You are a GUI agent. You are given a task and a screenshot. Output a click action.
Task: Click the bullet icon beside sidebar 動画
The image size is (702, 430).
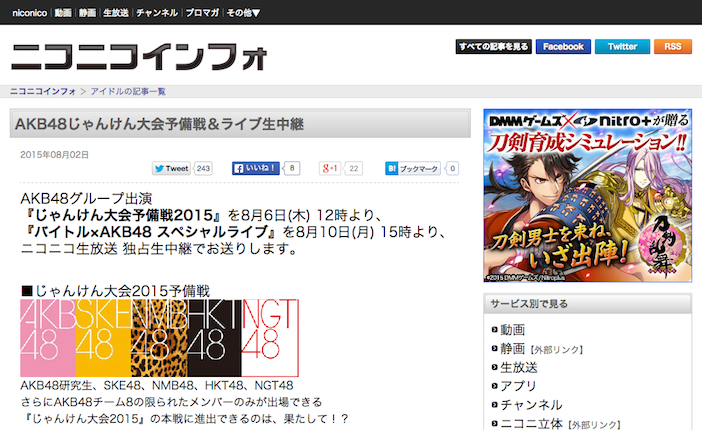click(x=494, y=330)
